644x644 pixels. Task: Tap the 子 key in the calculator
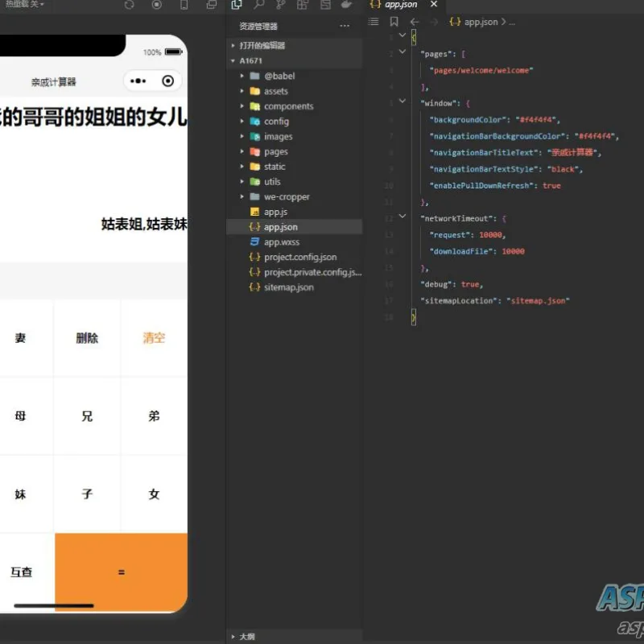pos(87,494)
